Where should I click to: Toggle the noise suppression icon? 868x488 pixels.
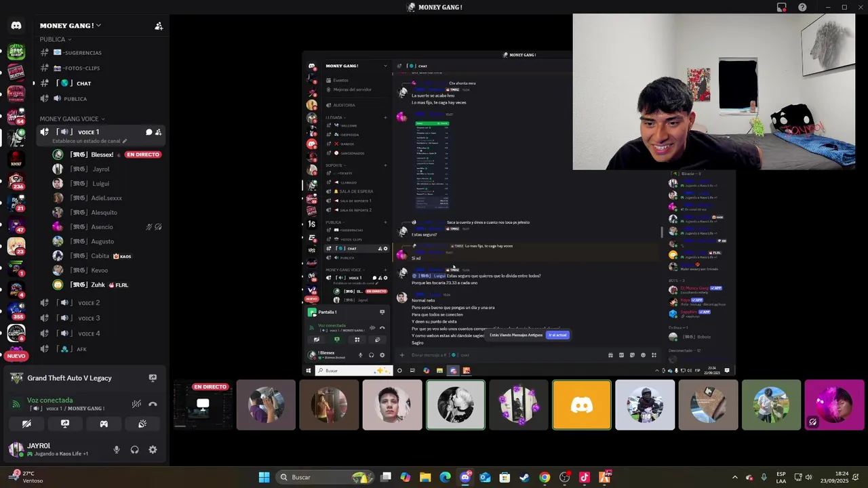point(136,404)
